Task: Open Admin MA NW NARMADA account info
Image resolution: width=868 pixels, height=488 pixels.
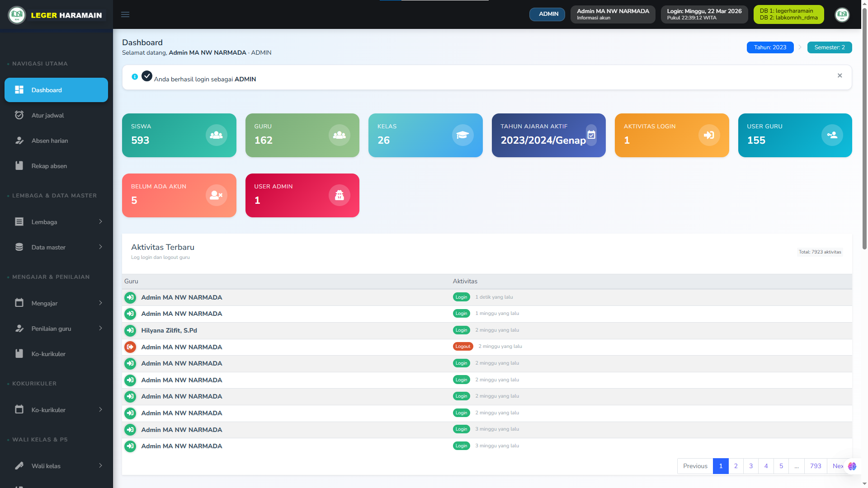Action: (x=613, y=14)
